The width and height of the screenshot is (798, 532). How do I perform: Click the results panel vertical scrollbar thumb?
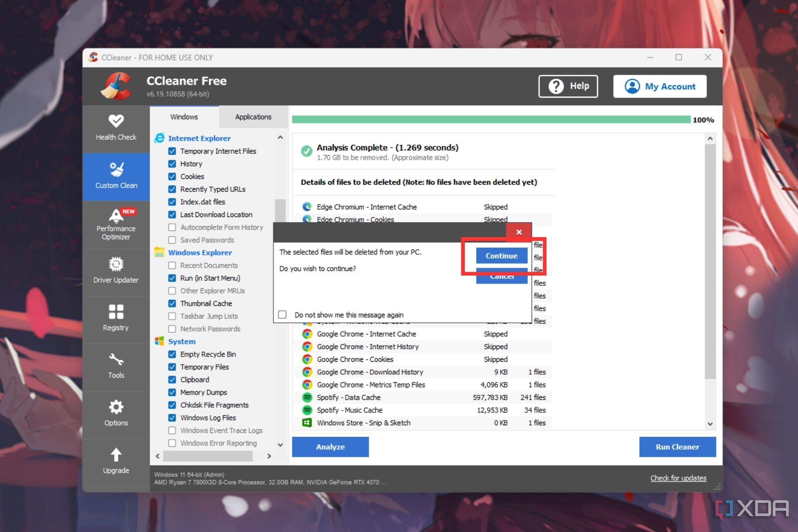tap(710, 261)
